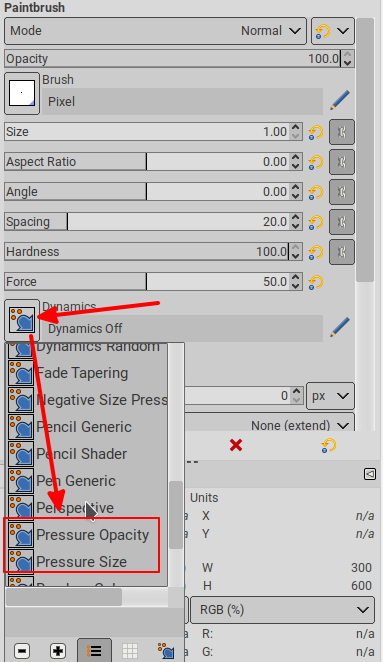
Task: Toggle the link icon beside Aspect Ratio
Action: click(342, 162)
